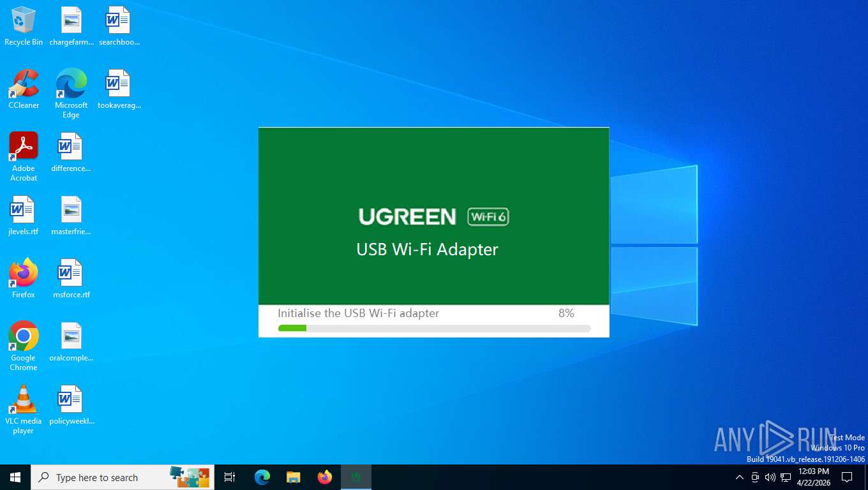Click the 8% progress percentage text
Image resolution: width=868 pixels, height=490 pixels.
(566, 313)
